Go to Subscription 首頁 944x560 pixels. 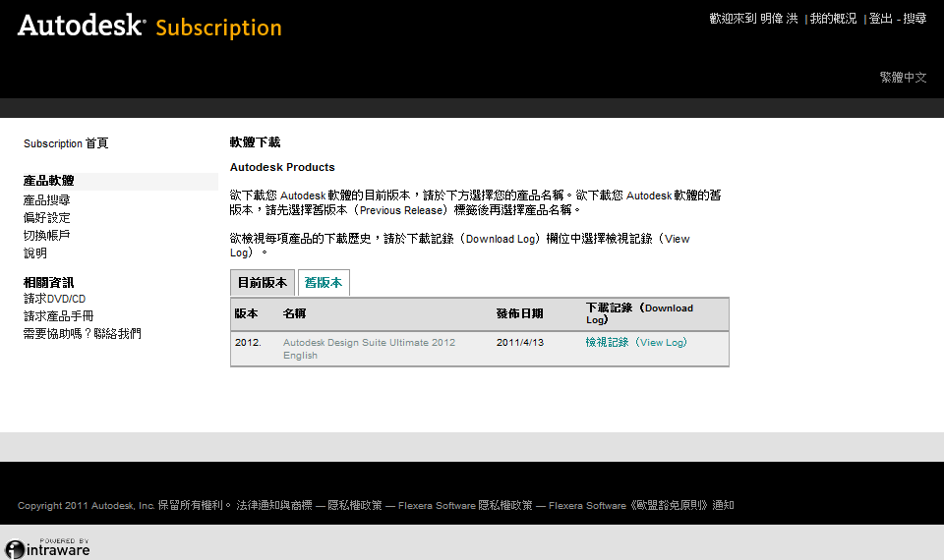coord(66,143)
